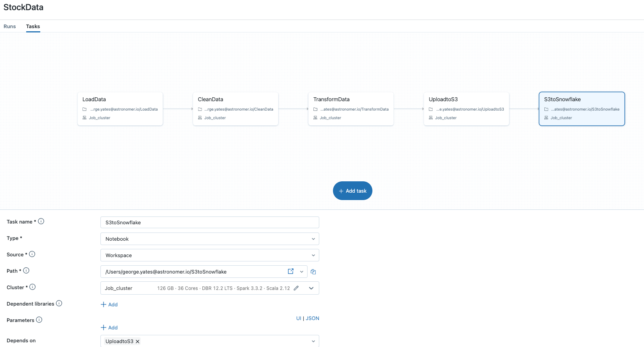The width and height of the screenshot is (644, 347).
Task: Add a dependent library
Action: (109, 304)
